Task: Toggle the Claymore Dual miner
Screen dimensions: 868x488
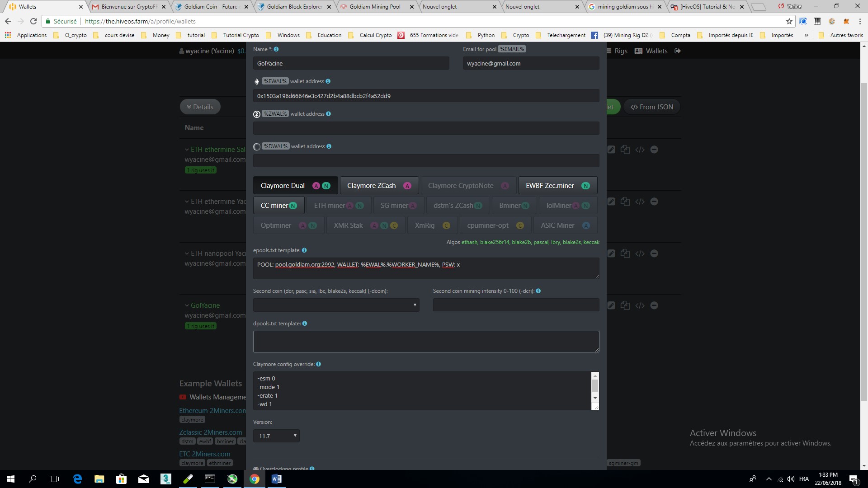Action: (x=296, y=186)
